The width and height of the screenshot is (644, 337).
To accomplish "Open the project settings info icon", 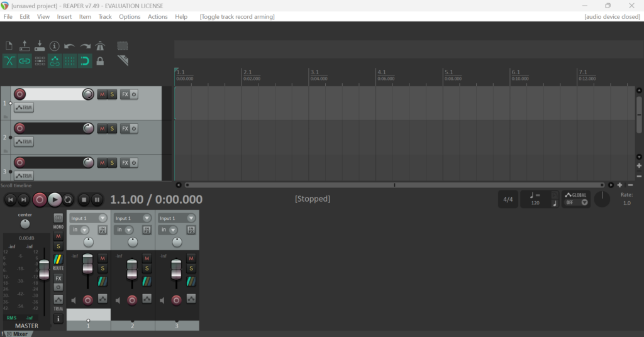I will (54, 46).
